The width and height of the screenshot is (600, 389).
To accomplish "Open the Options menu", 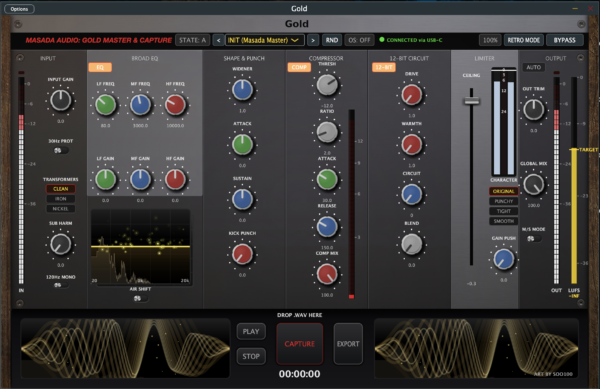I will coord(19,9).
